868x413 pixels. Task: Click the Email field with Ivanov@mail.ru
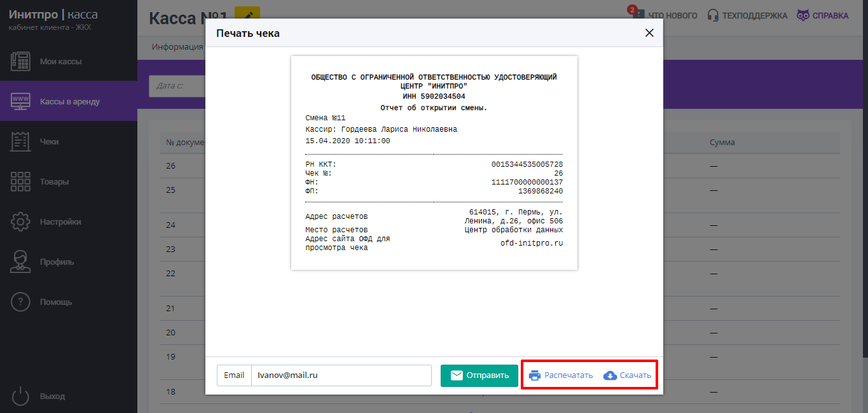point(341,375)
